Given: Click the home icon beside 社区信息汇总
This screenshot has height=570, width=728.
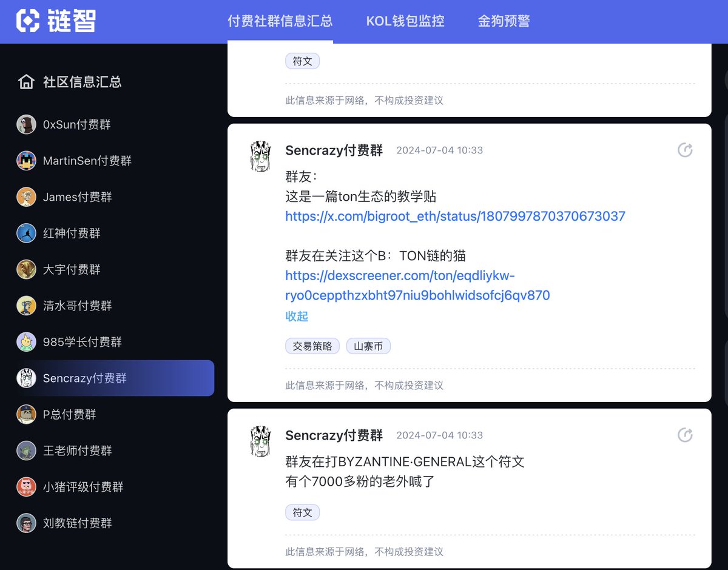Looking at the screenshot, I should 26,82.
